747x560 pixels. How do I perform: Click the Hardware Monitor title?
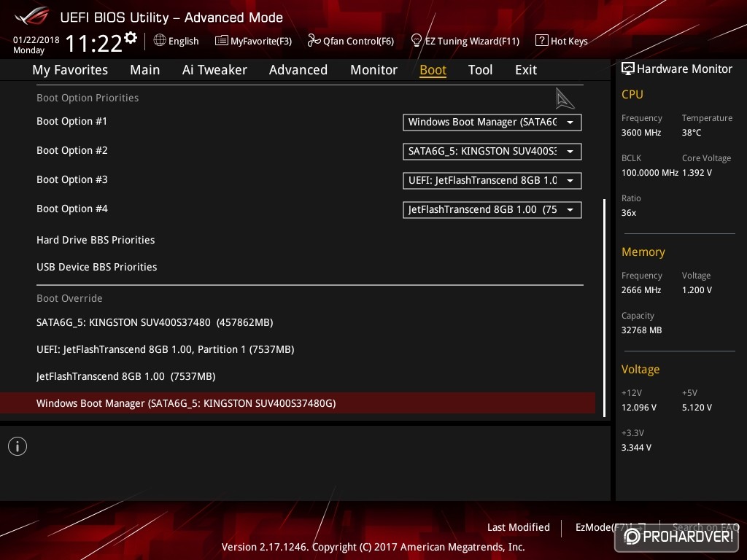(x=684, y=69)
